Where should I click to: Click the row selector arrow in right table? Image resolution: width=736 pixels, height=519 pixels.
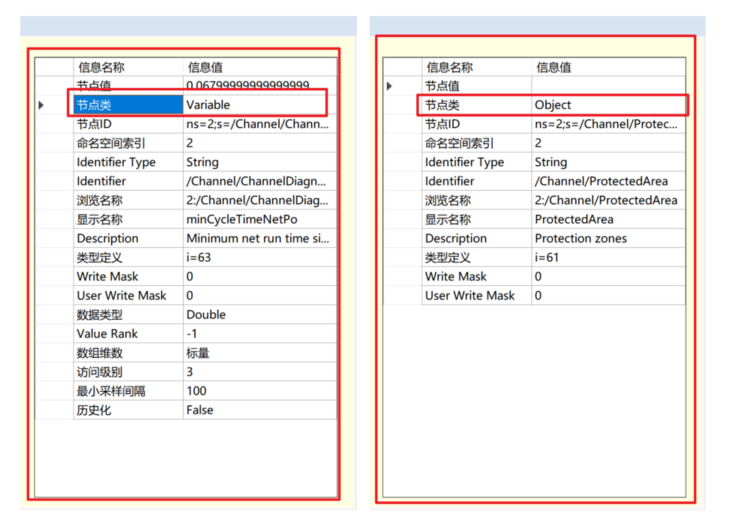389,86
